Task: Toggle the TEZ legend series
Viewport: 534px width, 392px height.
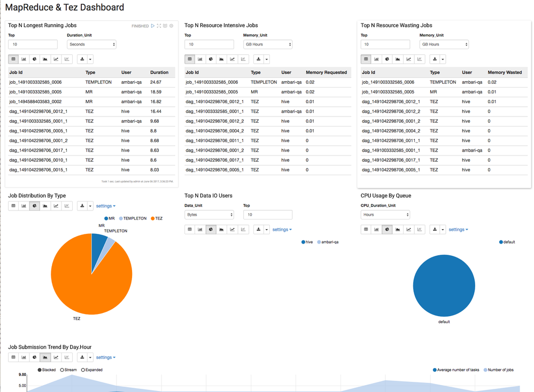Action: coord(157,218)
